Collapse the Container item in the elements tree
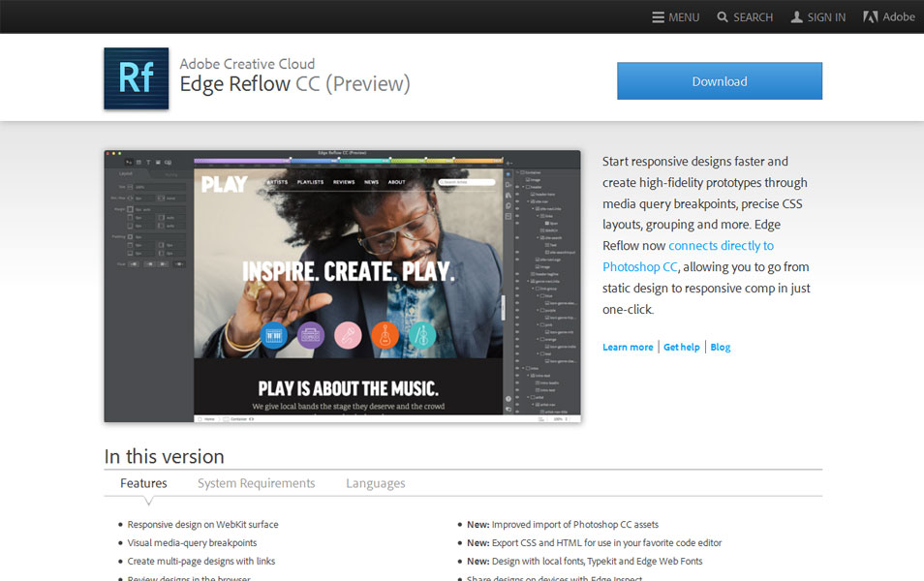The image size is (924, 581). 516,170
